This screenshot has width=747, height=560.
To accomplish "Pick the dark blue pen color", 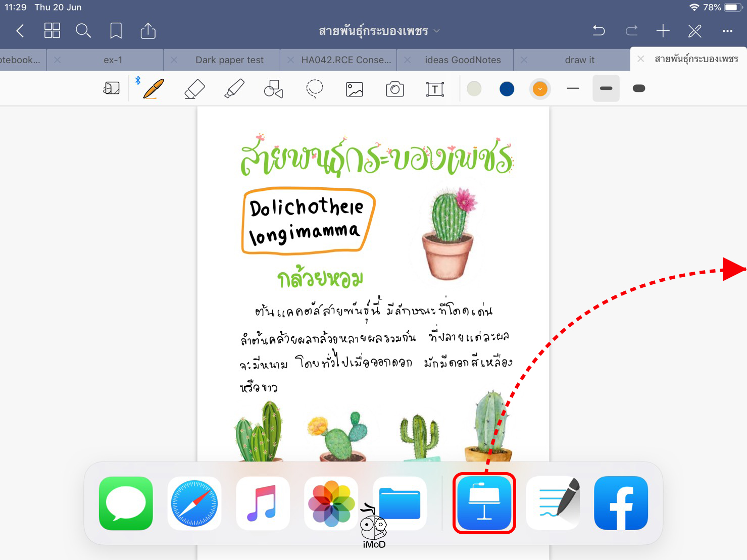I will 507,89.
